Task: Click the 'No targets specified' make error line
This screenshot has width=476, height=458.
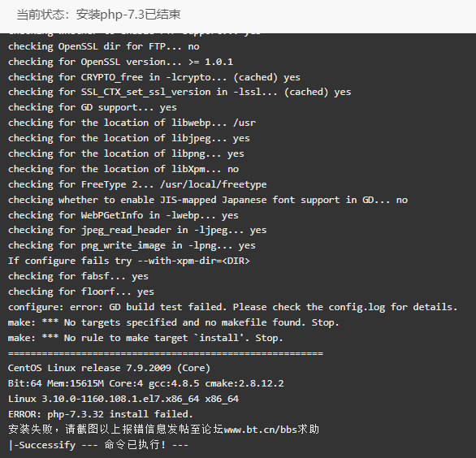Action: (173, 322)
